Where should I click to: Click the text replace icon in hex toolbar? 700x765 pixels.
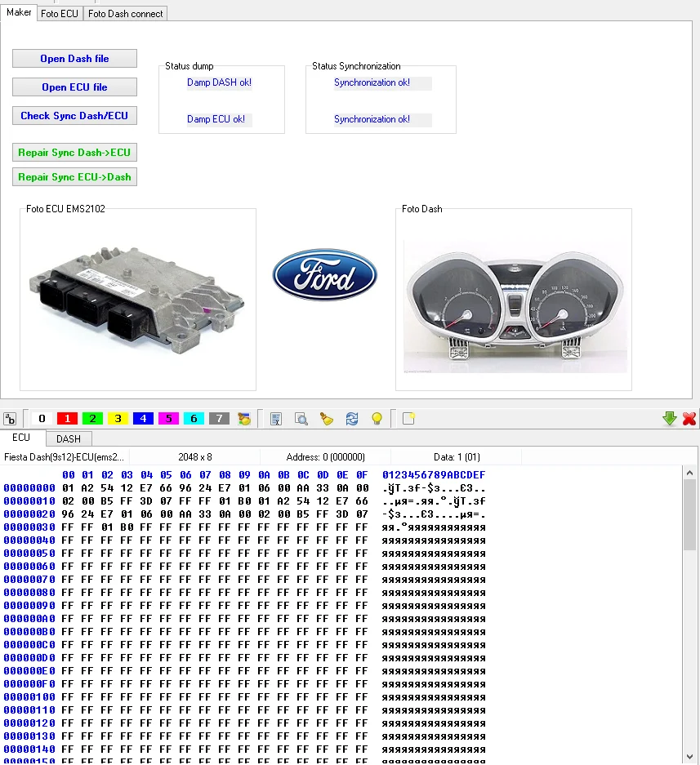point(10,419)
